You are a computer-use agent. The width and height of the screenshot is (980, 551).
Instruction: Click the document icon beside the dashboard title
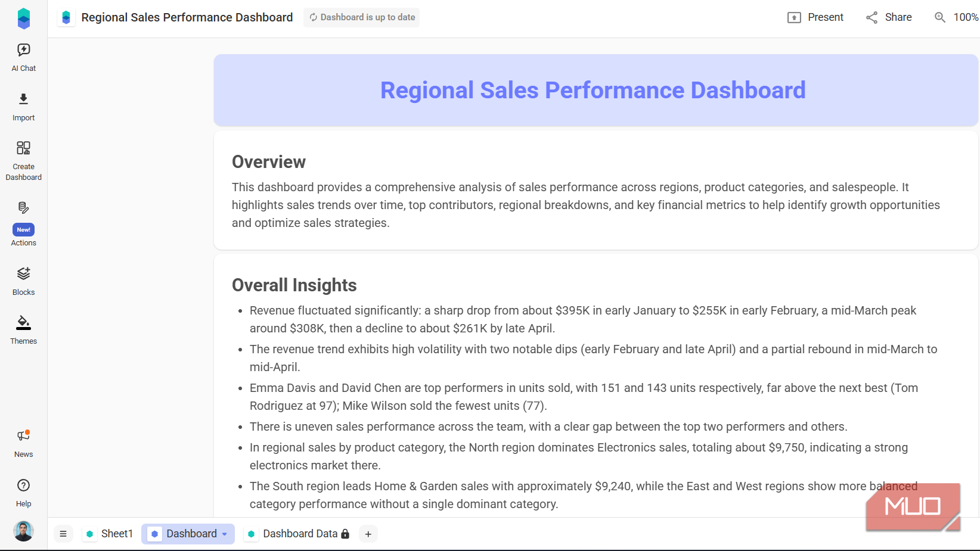pyautogui.click(x=66, y=17)
